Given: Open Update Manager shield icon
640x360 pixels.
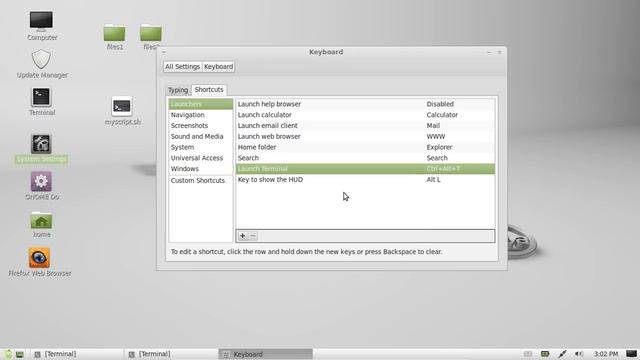Looking at the screenshot, I should coord(41,60).
